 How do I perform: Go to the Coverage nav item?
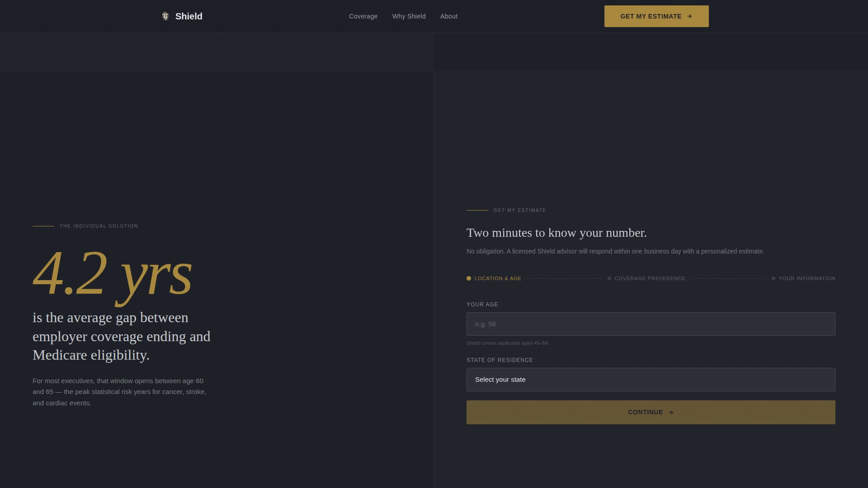click(363, 16)
